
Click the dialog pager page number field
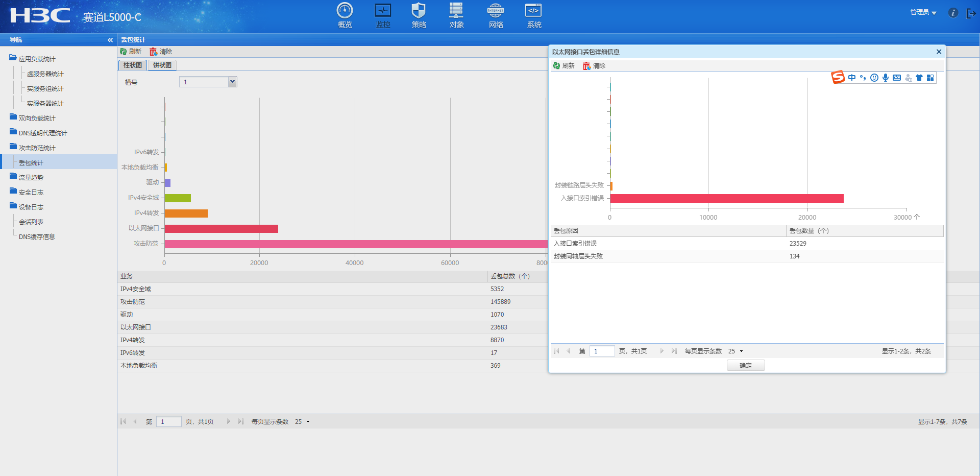point(602,351)
